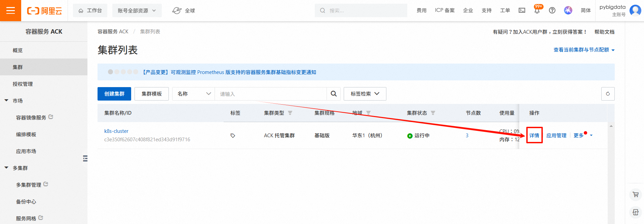The height and width of the screenshot is (224, 644).
Task: Open the 更多 actions dropdown for k8s-cluster
Action: (583, 136)
